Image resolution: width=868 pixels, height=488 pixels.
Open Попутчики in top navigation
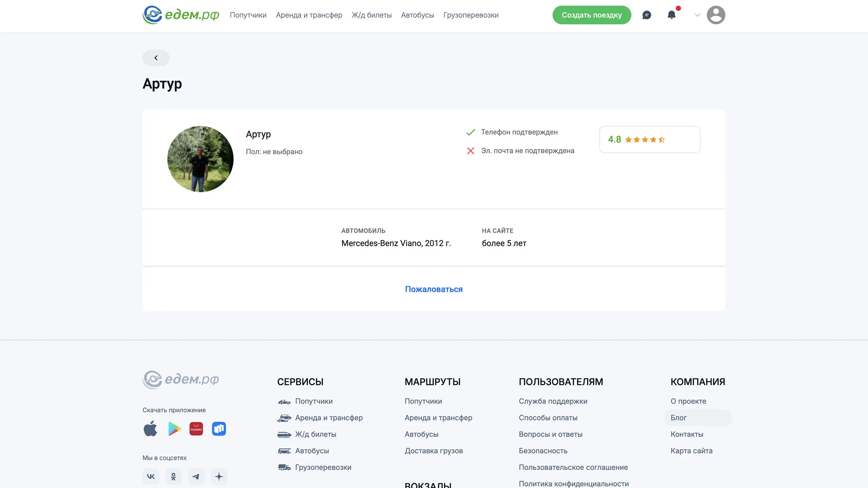pyautogui.click(x=248, y=15)
